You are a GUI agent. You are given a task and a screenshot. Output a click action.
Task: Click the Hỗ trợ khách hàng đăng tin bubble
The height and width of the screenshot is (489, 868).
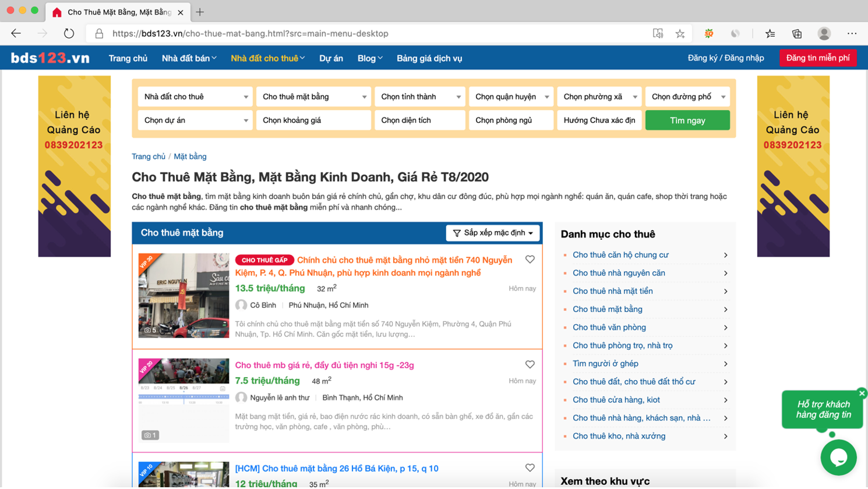tap(823, 409)
